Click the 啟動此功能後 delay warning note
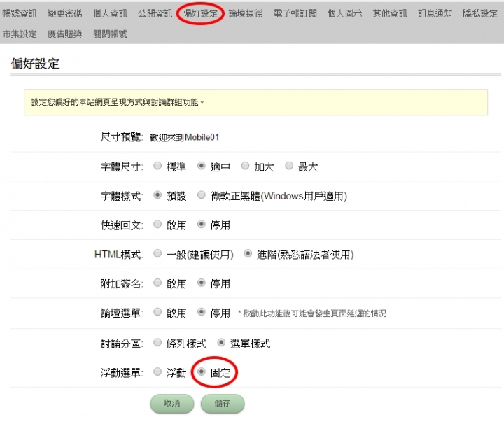Screen dimensions: 504x424 tap(312, 313)
